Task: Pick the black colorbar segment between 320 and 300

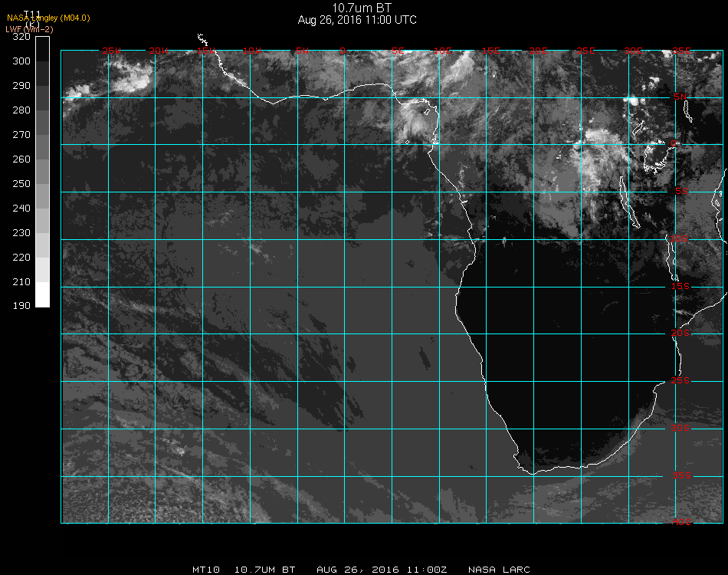Action: point(42,49)
